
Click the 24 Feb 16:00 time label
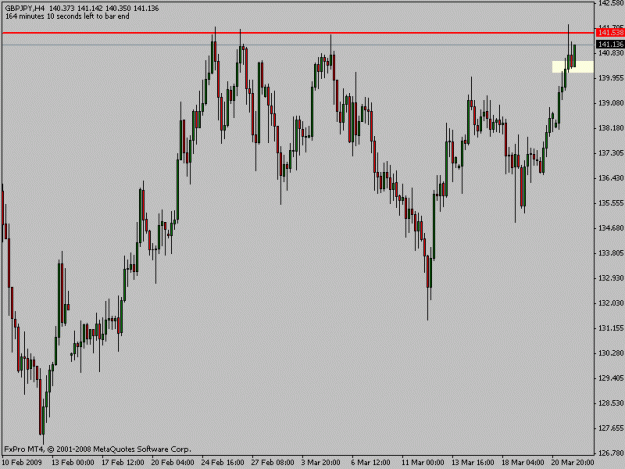(x=223, y=463)
